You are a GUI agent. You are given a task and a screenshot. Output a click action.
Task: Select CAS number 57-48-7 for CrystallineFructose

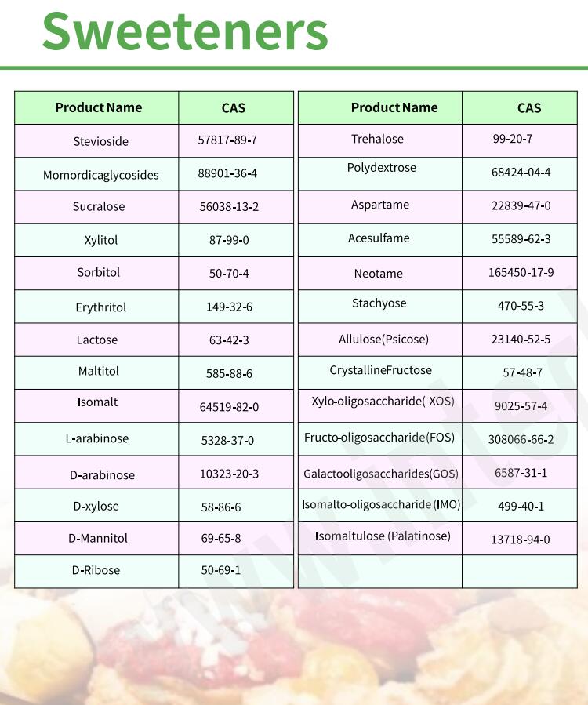(522, 373)
